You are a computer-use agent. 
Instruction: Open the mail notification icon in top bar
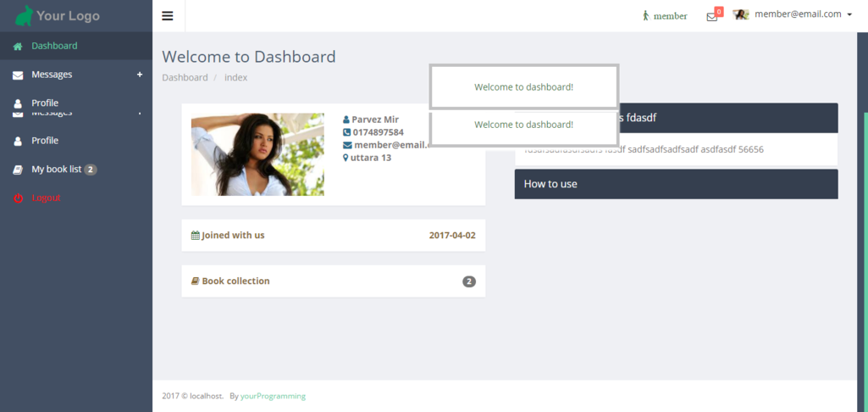coord(711,16)
